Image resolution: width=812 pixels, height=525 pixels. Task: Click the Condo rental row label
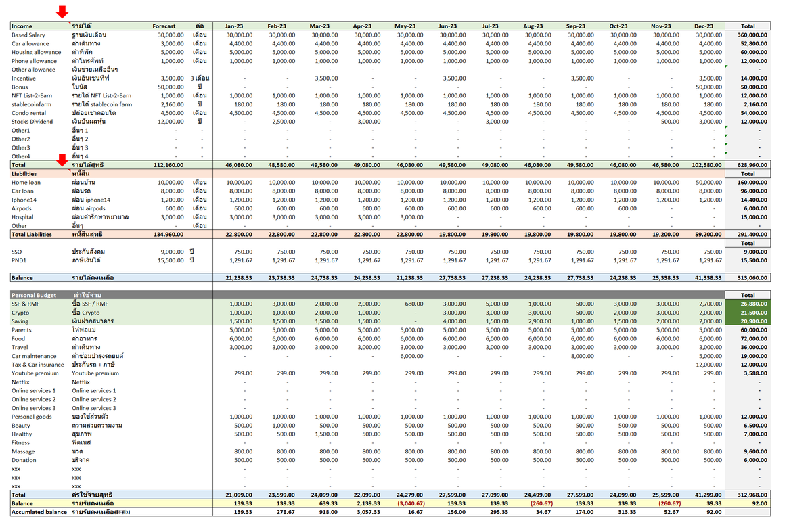(29, 113)
